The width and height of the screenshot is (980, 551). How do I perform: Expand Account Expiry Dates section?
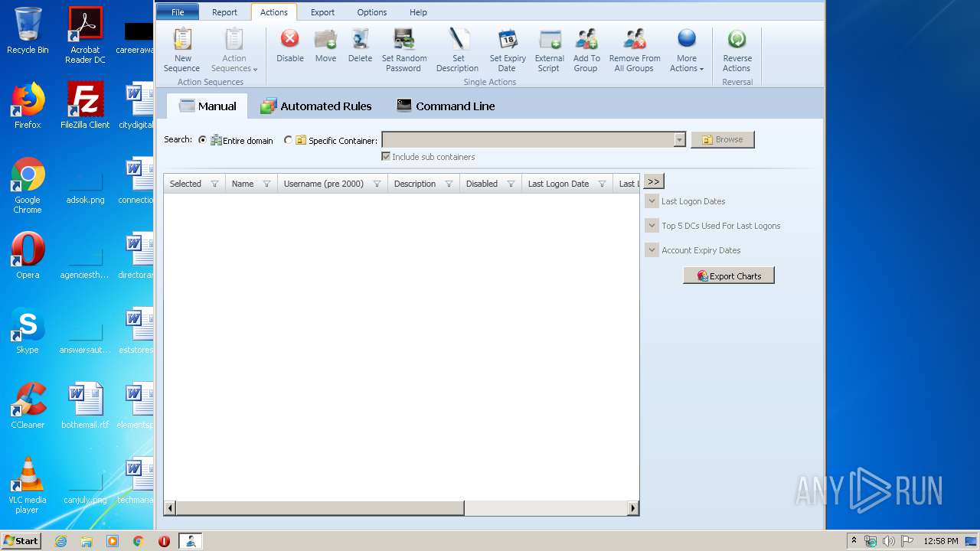coord(652,250)
